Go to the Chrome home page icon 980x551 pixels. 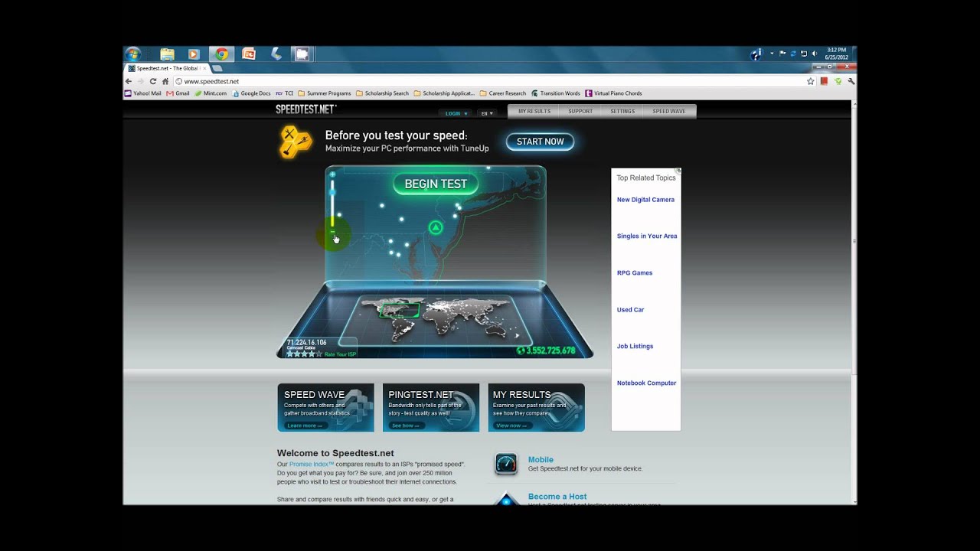[165, 81]
